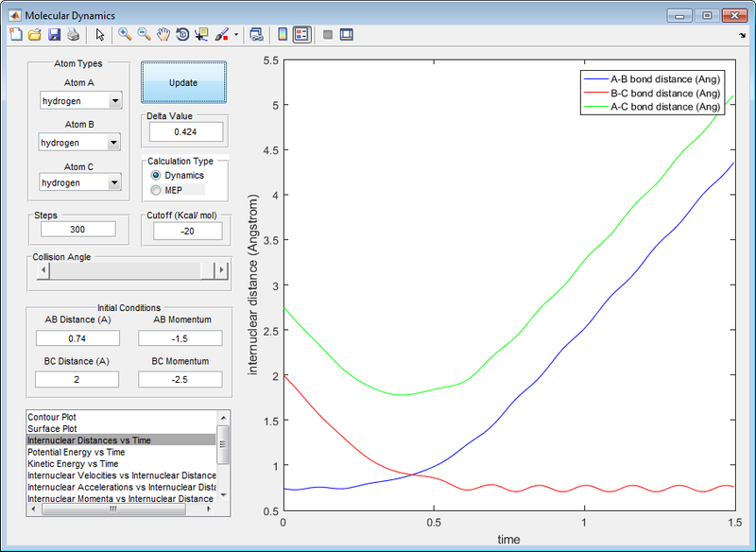Select Contour Plot in the plot list
Image resolution: width=756 pixels, height=552 pixels.
(52, 416)
